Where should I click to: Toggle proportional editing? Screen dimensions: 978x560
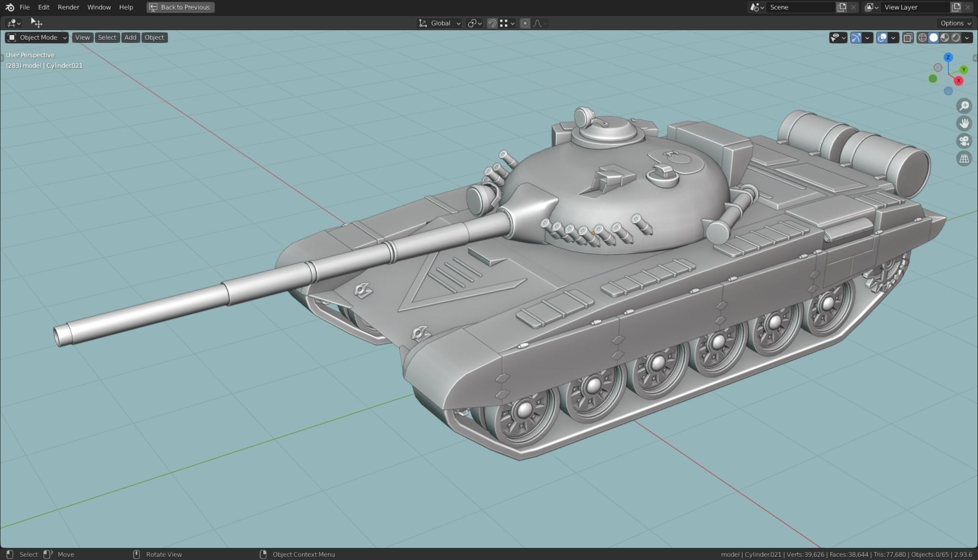525,23
